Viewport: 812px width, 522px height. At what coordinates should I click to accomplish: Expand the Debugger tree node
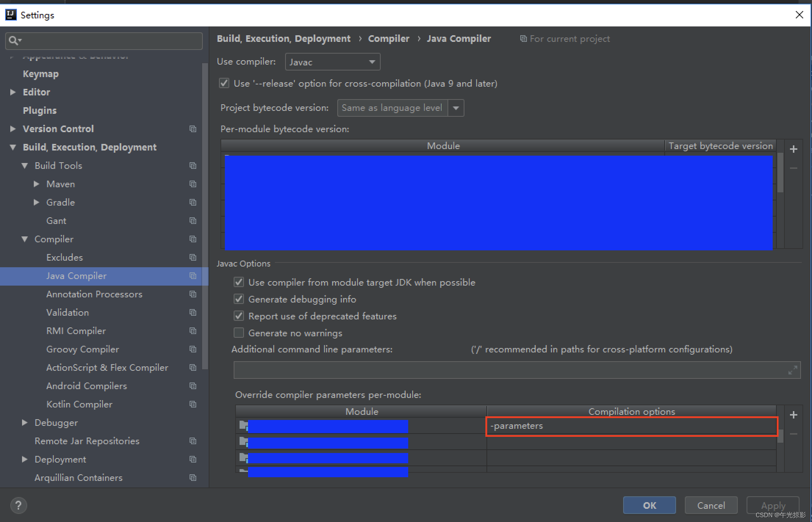click(25, 423)
